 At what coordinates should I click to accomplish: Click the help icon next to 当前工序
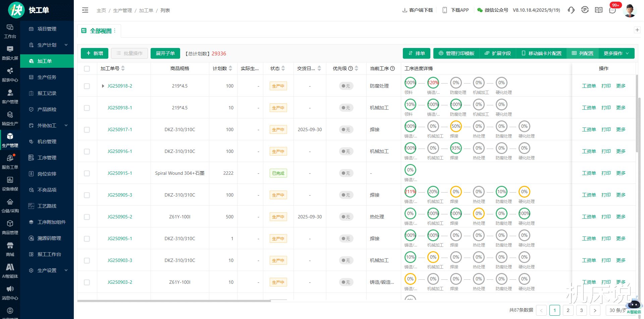tap(392, 68)
